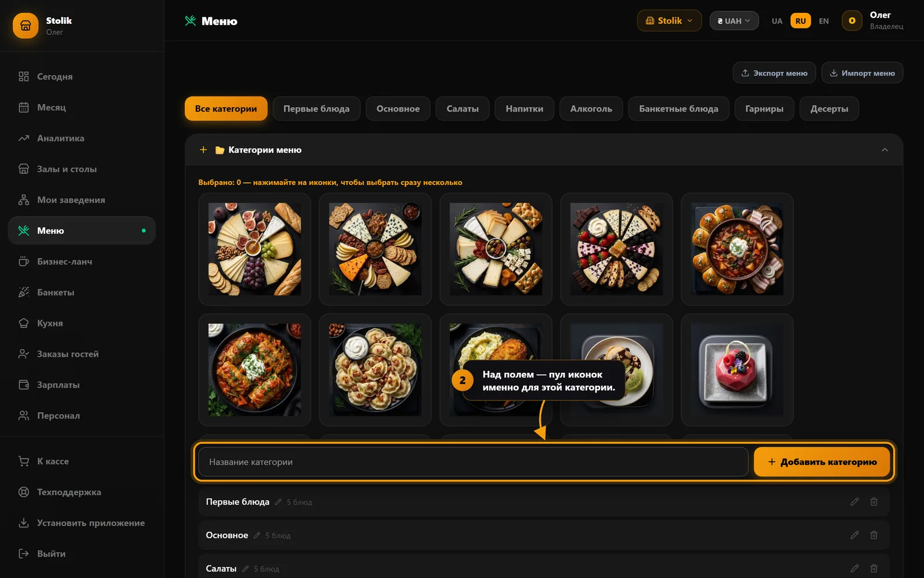
Task: Open Банкеты section
Action: [81, 292]
